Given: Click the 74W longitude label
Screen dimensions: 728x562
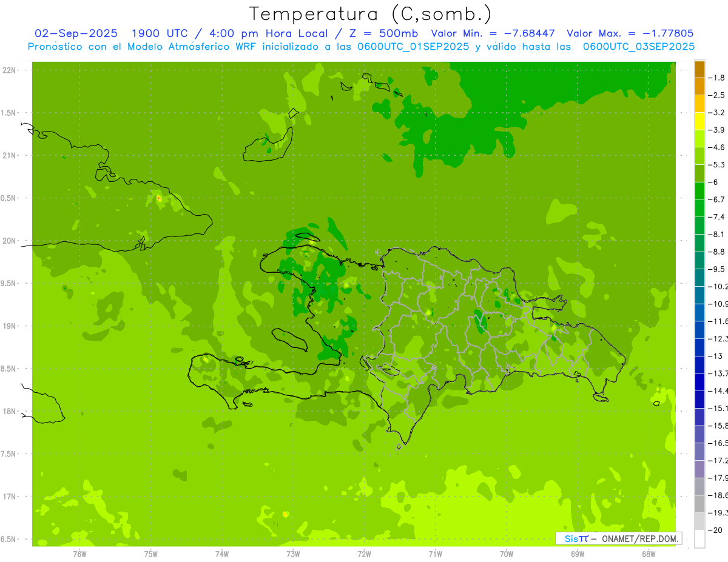Looking at the screenshot, I should click(x=222, y=554).
